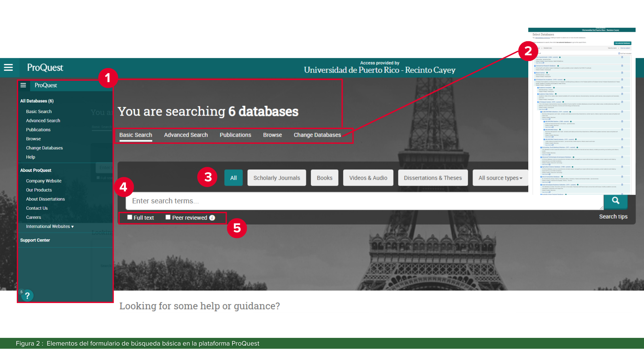Click the ProQuest logo in the sidebar
Viewport: 644px width, 362px height.
coord(46,85)
